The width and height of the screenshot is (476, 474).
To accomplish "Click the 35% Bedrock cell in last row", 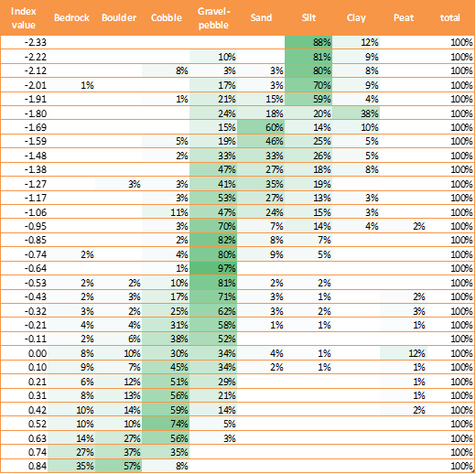I will pyautogui.click(x=71, y=466).
